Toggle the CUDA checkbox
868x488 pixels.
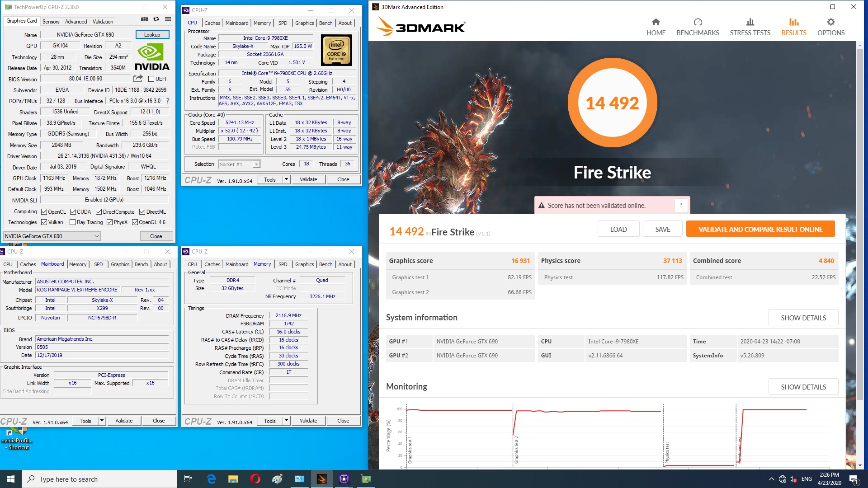click(73, 212)
